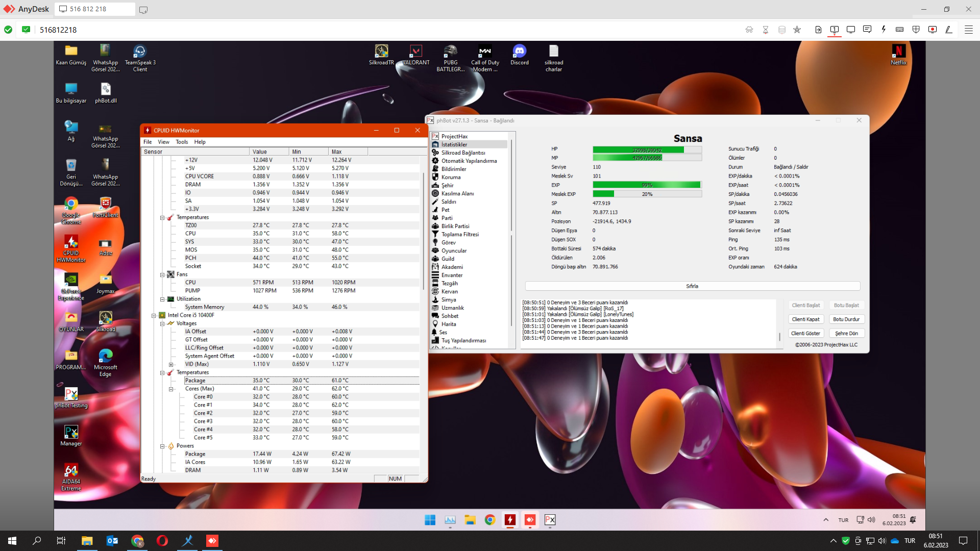The image size is (980, 551).
Task: Collapse the Fans node in HWMonitor
Action: (162, 274)
